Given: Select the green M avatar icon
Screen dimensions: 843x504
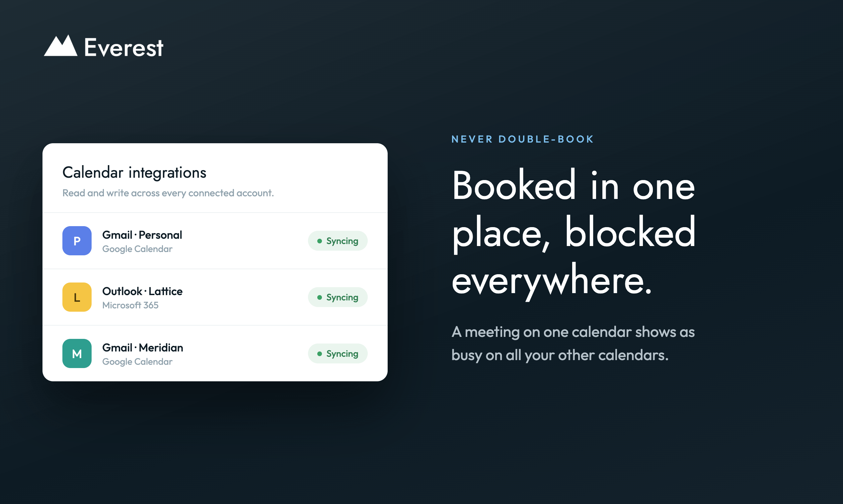Looking at the screenshot, I should point(77,353).
